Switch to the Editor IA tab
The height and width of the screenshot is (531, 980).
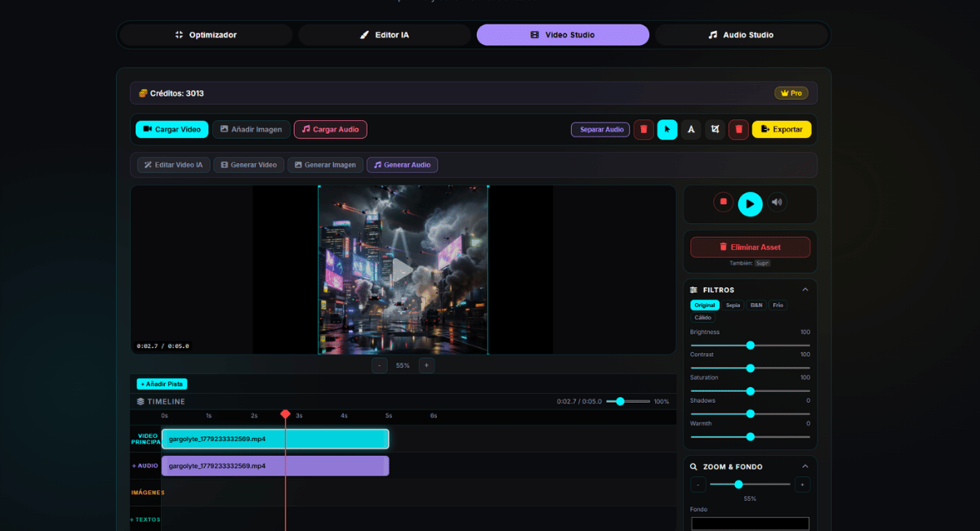coord(385,35)
